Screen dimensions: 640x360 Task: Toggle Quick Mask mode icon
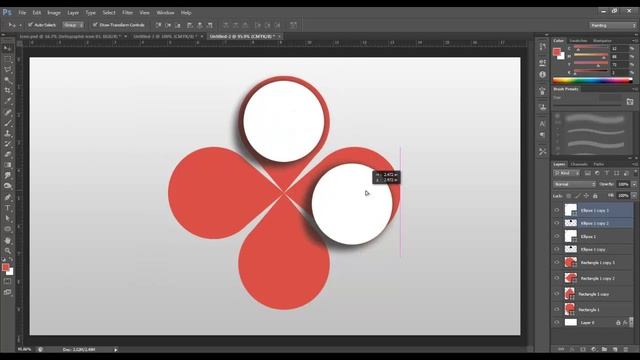(7, 282)
